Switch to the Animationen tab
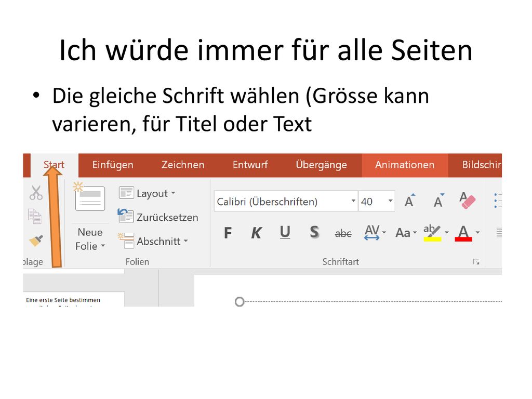This screenshot has width=532, height=399. 404,165
